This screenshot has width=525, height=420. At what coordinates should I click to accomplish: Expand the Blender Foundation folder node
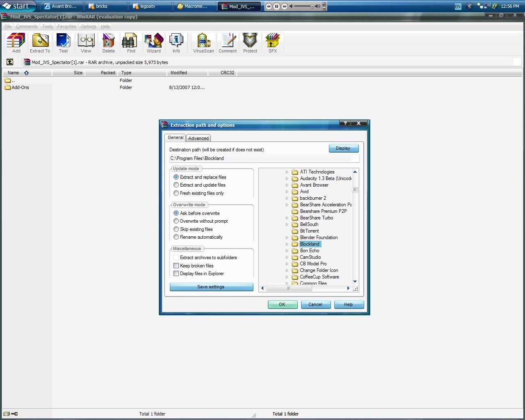287,238
